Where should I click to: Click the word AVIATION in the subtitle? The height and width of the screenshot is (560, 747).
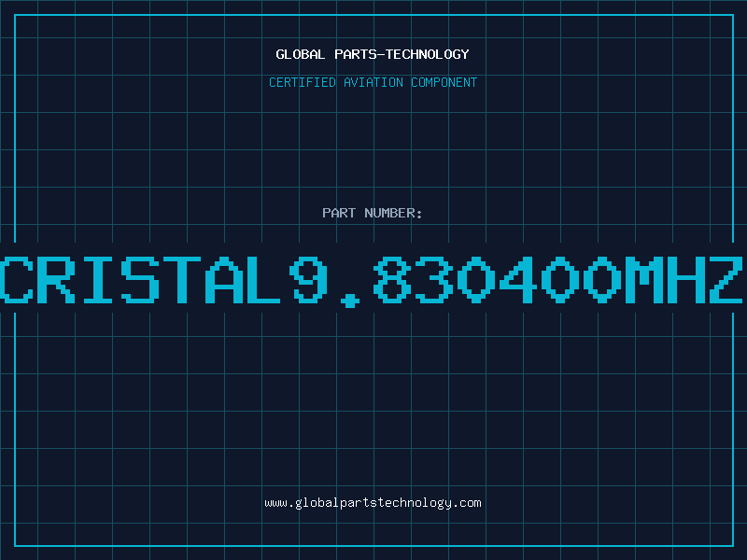coord(373,82)
